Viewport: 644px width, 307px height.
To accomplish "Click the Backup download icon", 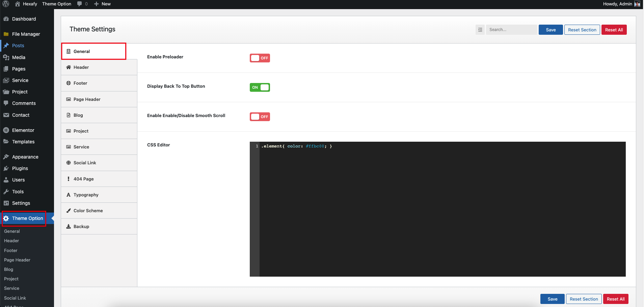I will (69, 226).
